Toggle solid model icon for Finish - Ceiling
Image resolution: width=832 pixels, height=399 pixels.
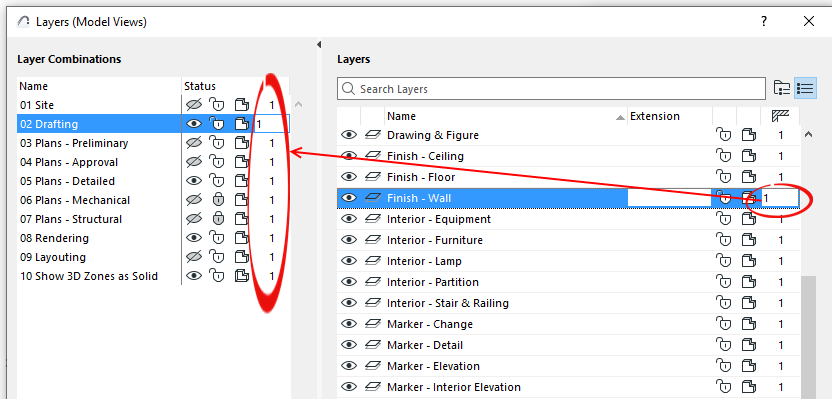(749, 156)
